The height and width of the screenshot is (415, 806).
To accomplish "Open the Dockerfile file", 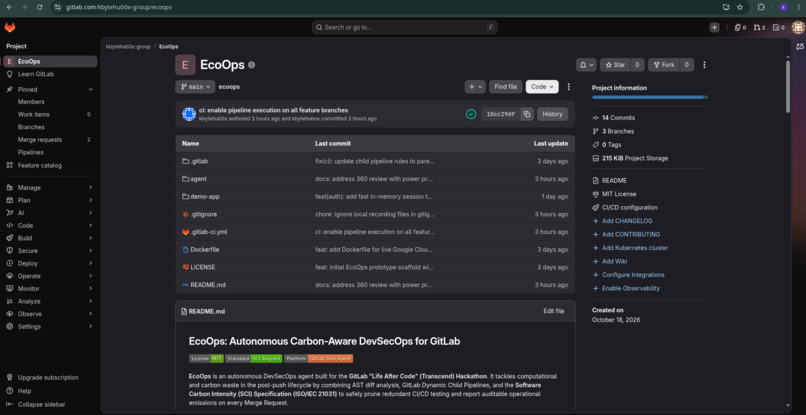I will (x=205, y=249).
